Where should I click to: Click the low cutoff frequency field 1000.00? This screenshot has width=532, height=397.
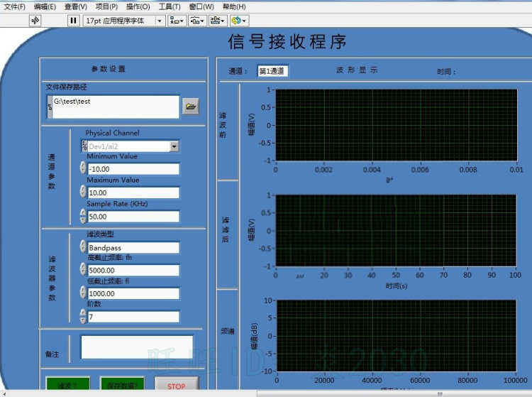click(x=133, y=293)
